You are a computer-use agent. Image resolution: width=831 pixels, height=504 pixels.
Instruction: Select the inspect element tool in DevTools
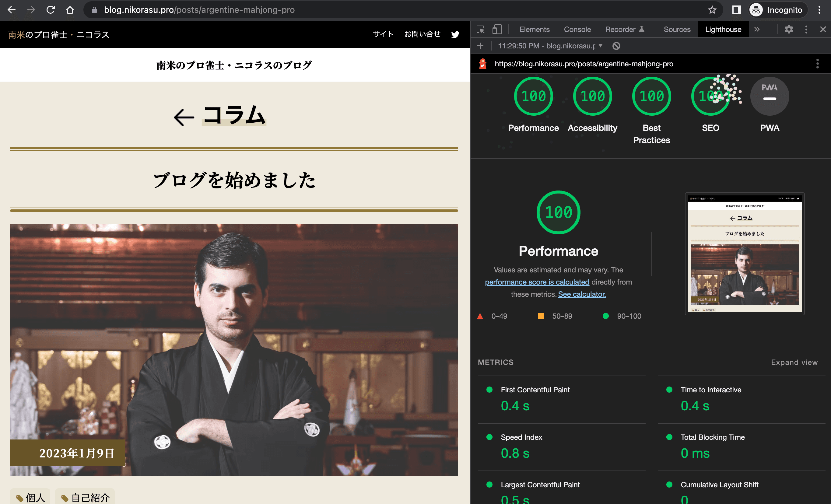click(481, 29)
